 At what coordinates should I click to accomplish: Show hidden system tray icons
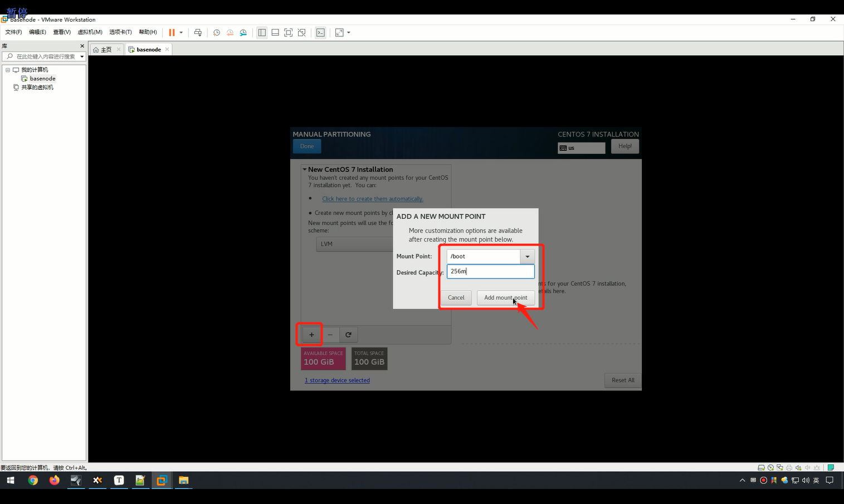click(742, 480)
